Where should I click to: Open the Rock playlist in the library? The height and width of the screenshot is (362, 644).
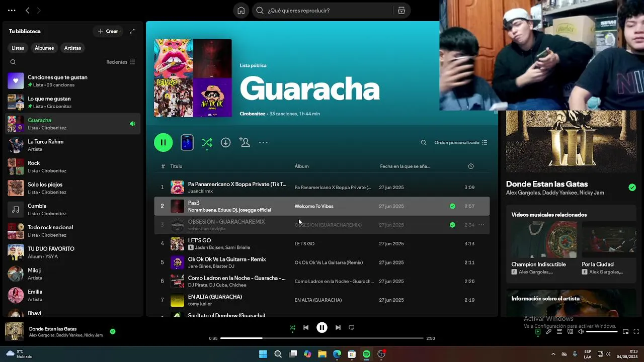coord(73,167)
